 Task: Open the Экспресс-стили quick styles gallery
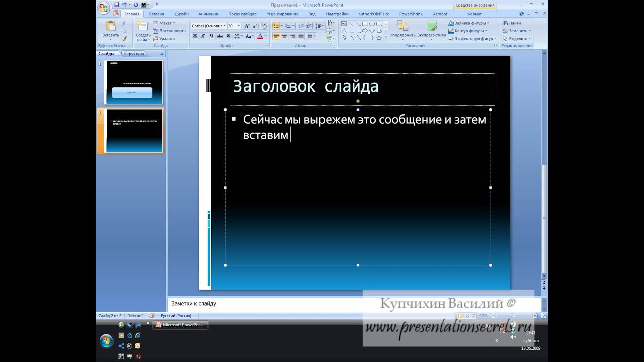pos(432,30)
